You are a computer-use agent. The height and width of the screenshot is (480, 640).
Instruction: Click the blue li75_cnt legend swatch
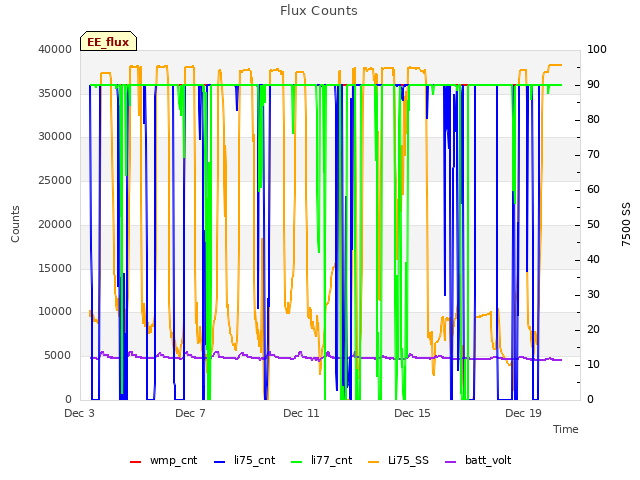click(220, 462)
